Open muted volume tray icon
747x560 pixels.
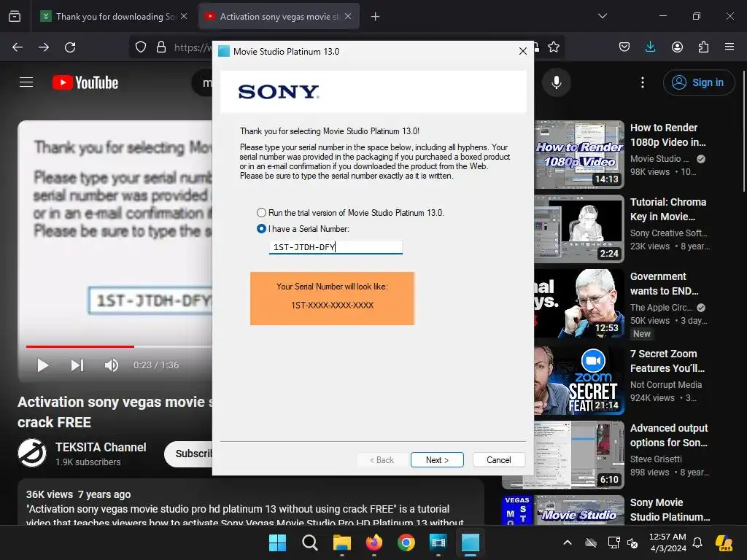[x=632, y=542]
